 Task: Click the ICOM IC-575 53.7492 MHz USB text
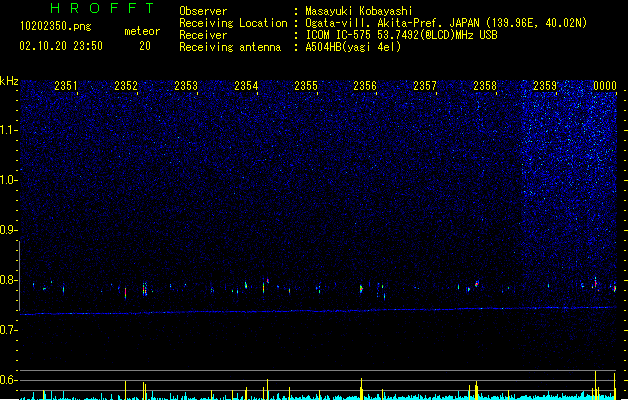pyautogui.click(x=402, y=35)
